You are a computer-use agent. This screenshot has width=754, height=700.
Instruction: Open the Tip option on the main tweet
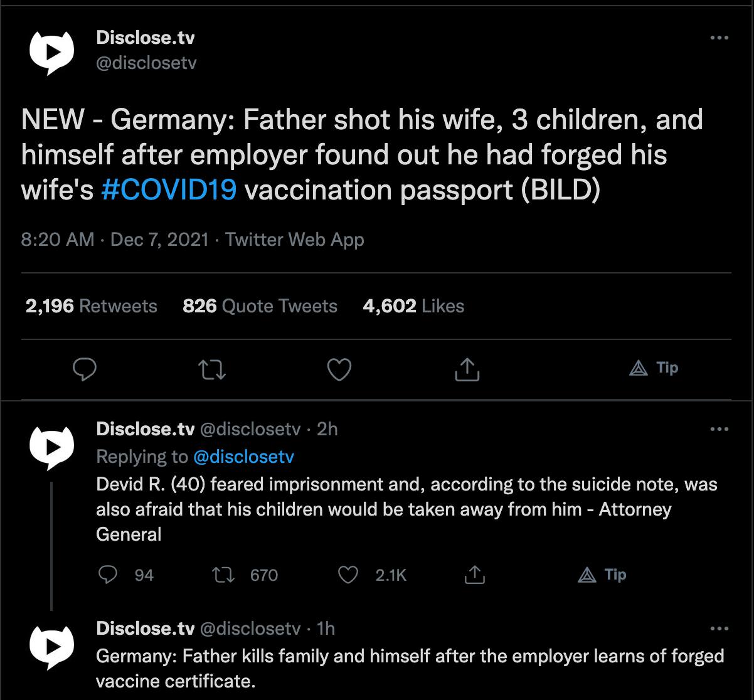pos(654,368)
